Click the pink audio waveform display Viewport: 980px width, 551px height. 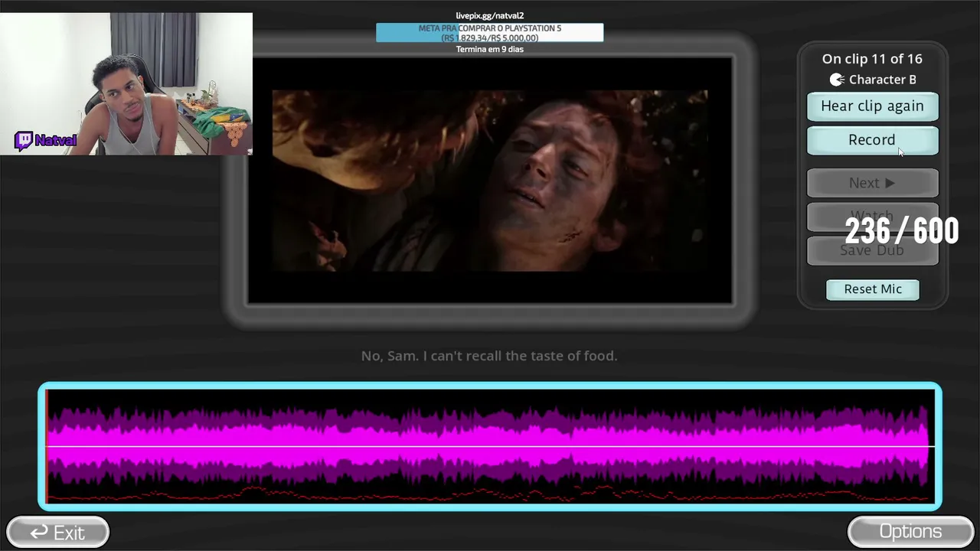[490, 446]
